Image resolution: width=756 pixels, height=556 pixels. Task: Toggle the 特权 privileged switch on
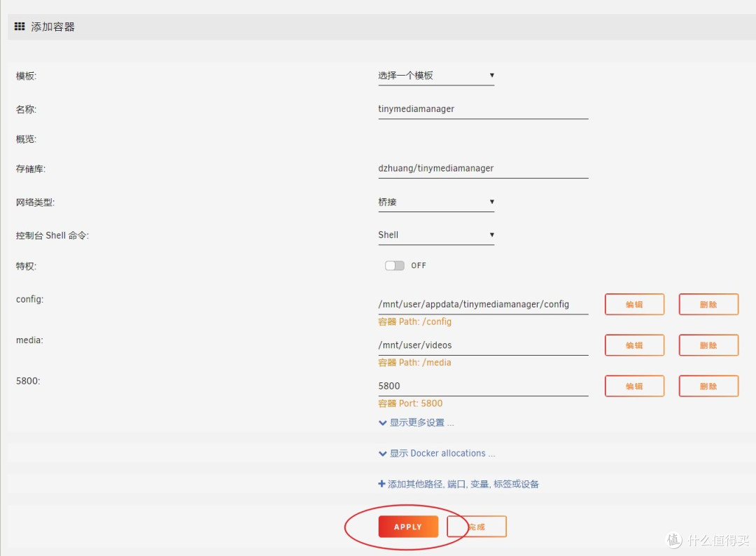395,266
